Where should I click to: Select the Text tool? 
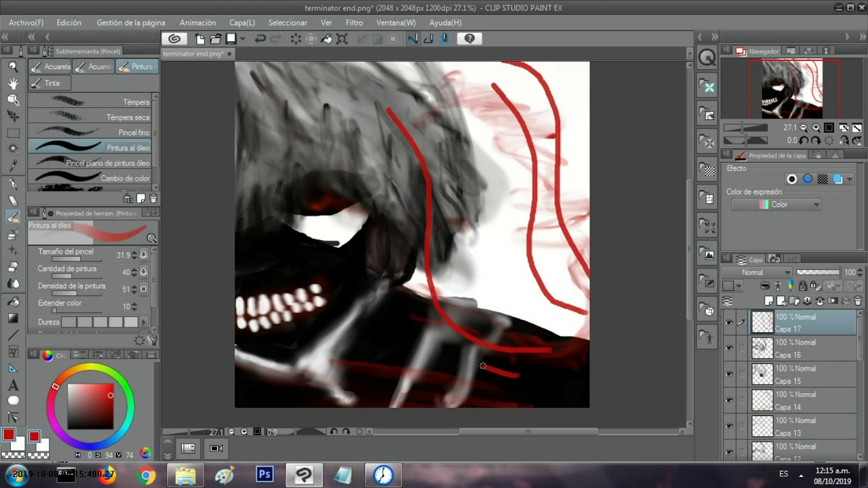click(13, 385)
